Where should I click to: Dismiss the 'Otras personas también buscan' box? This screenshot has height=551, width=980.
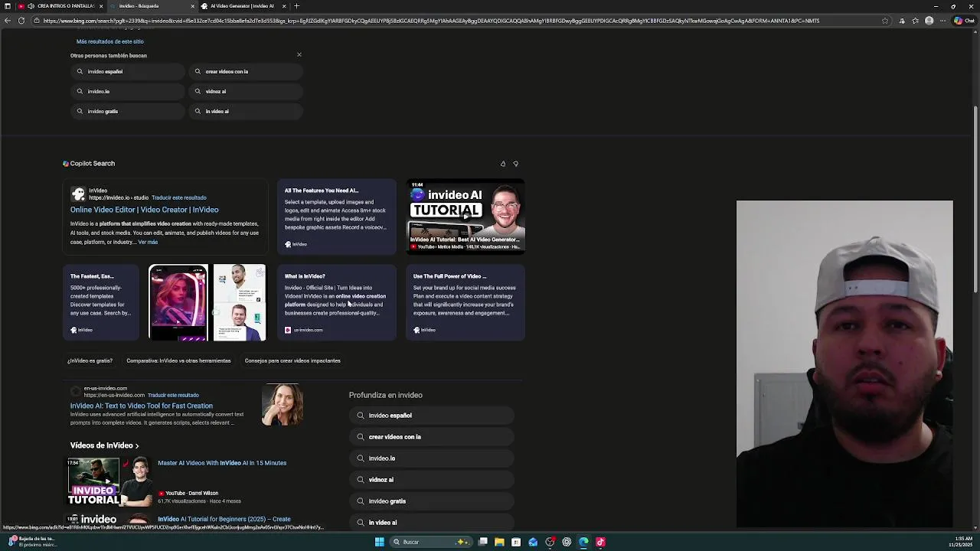299,55
